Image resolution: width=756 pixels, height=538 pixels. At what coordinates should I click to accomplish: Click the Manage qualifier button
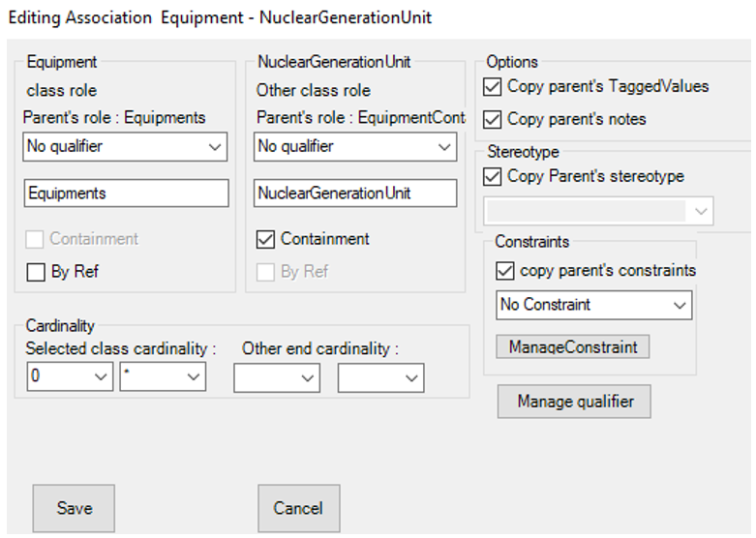tap(574, 402)
